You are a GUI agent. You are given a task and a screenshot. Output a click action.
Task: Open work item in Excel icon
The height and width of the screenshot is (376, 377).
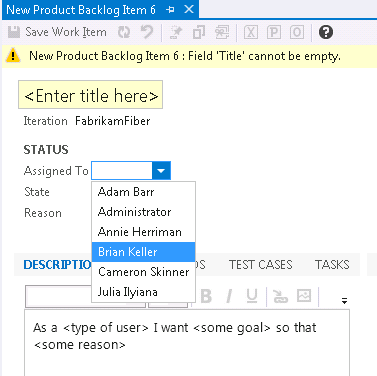tap(251, 32)
